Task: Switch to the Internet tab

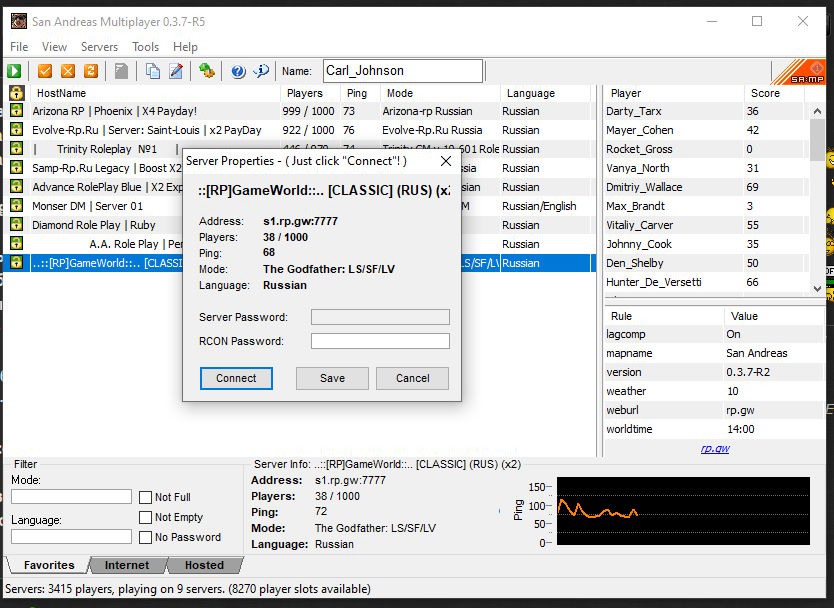Action: (x=127, y=565)
